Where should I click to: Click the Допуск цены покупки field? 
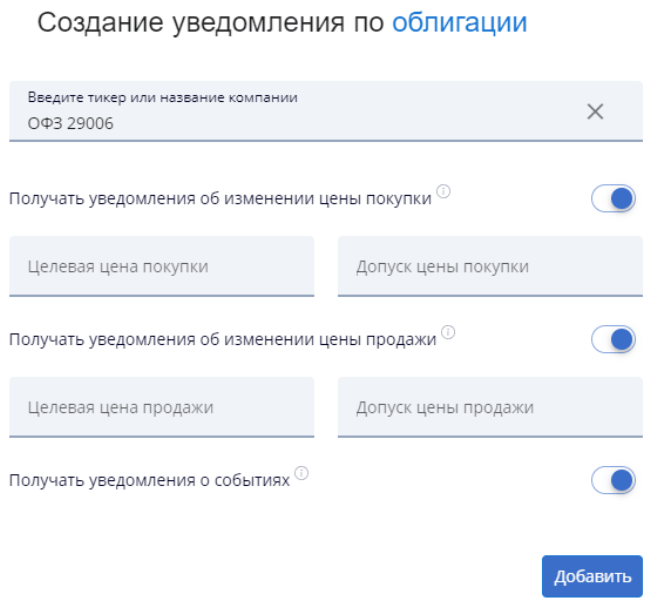[x=490, y=267]
